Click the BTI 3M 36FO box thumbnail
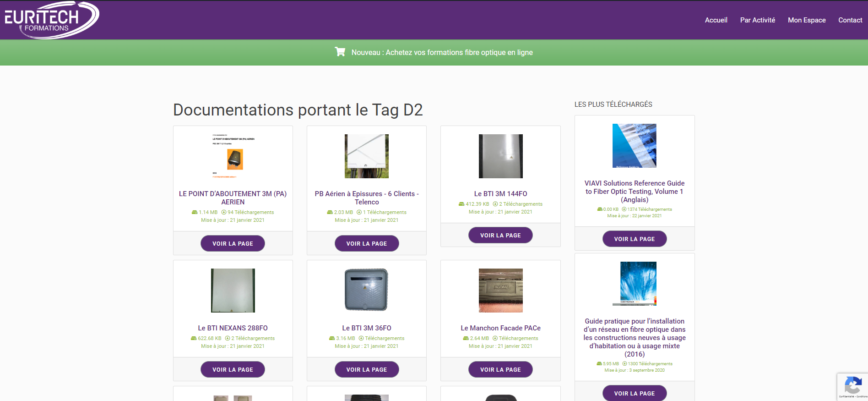Viewport: 868px width, 401px height. pyautogui.click(x=367, y=291)
